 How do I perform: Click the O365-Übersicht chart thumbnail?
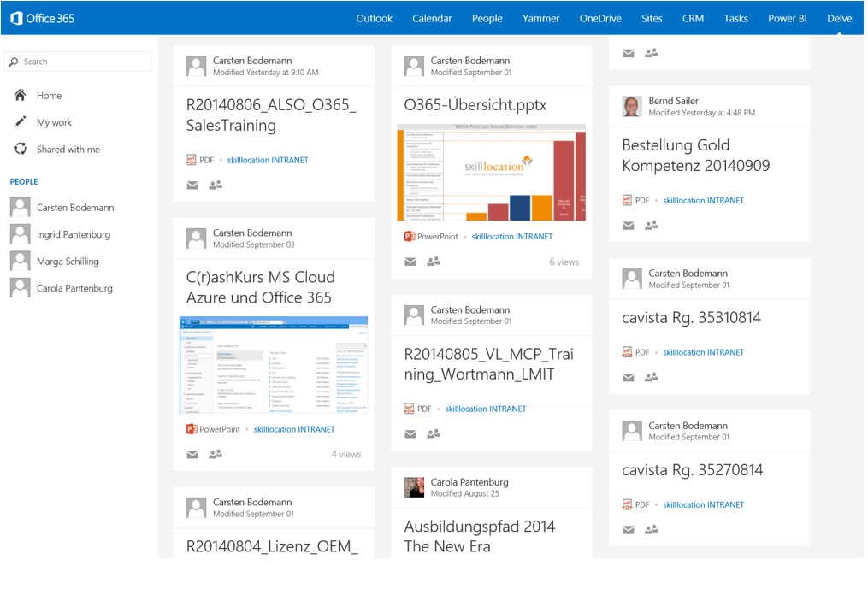coord(491,172)
